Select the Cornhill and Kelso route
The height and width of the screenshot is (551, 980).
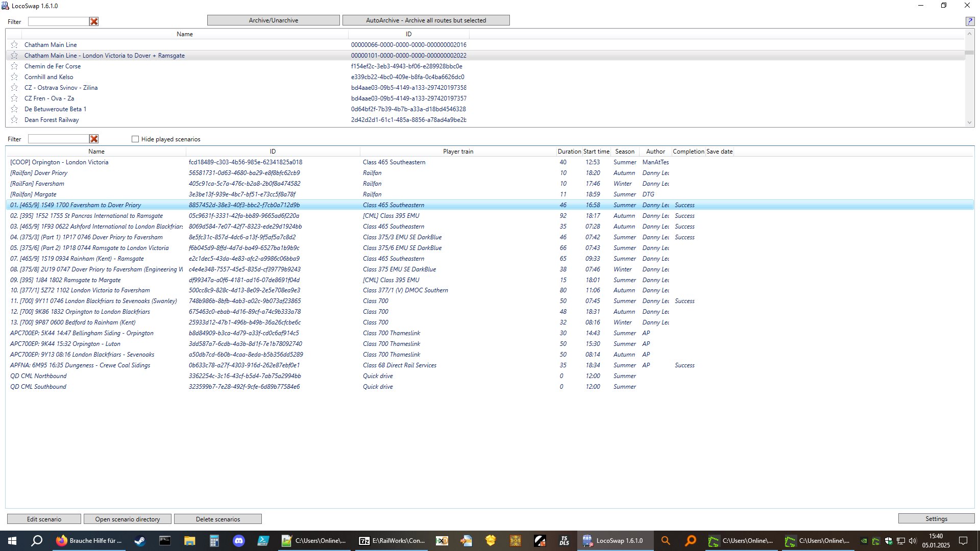pyautogui.click(x=48, y=77)
